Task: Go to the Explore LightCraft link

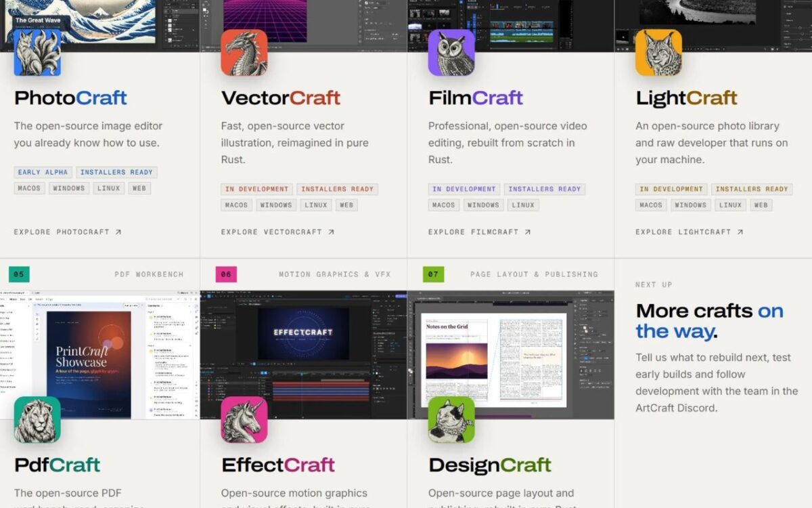Action: [x=690, y=232]
